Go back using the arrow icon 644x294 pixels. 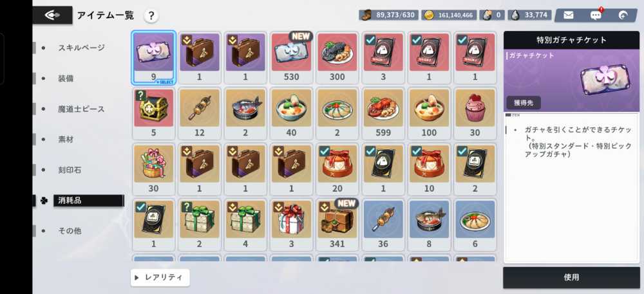pos(53,15)
